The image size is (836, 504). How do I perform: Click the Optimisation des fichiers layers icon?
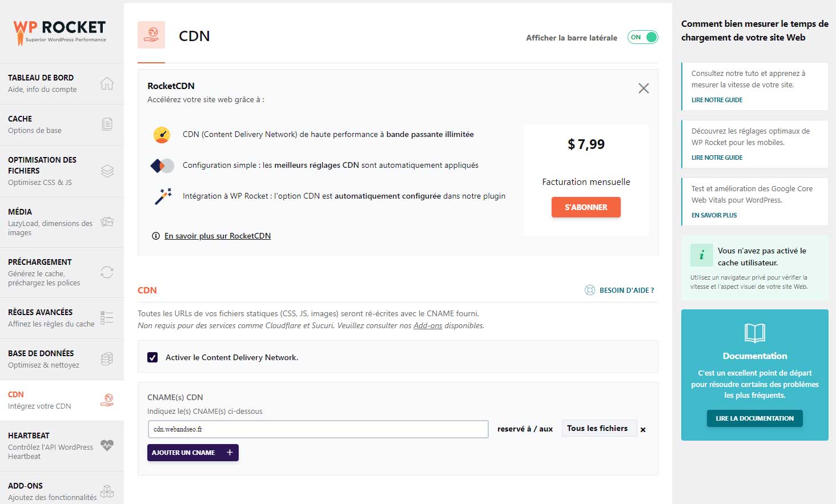107,171
